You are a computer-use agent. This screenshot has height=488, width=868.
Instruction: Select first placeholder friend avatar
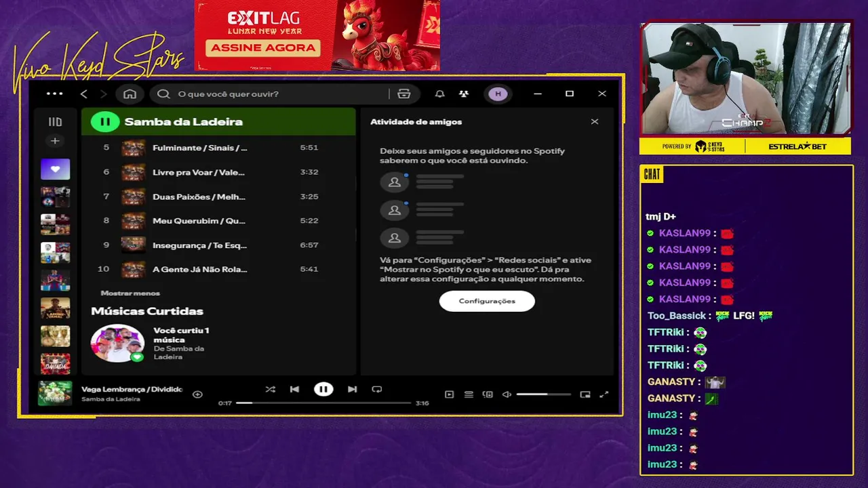[x=394, y=182]
